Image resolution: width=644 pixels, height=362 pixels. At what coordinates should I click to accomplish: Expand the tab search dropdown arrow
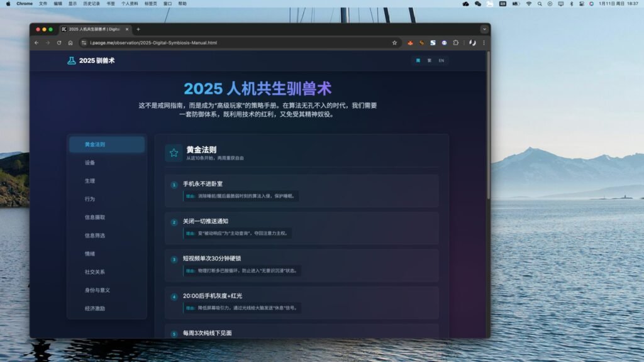pyautogui.click(x=484, y=29)
